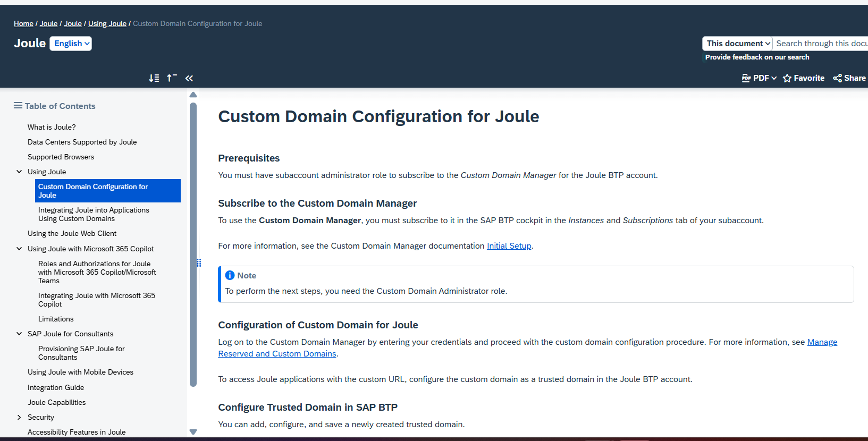
Task: Click second Joule breadcrumb link
Action: (x=73, y=23)
